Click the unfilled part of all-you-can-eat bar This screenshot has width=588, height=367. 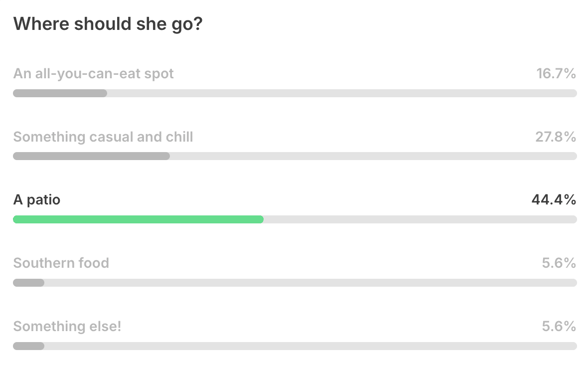[342, 93]
